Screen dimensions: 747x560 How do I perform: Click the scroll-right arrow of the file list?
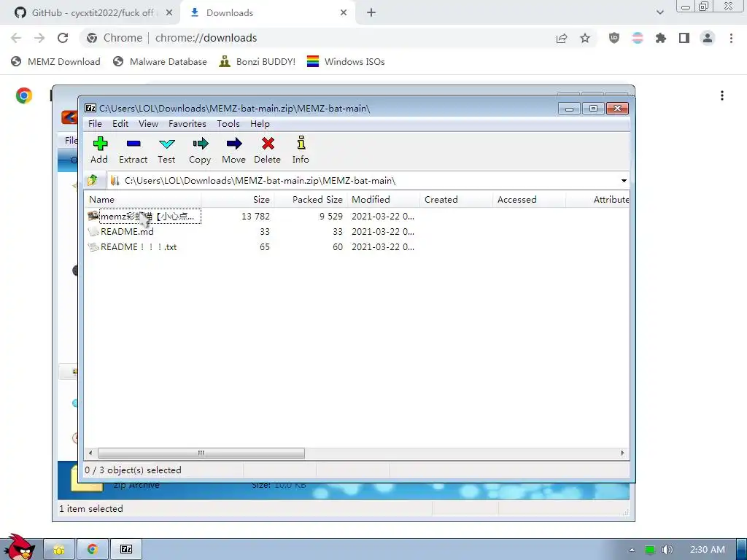click(622, 453)
